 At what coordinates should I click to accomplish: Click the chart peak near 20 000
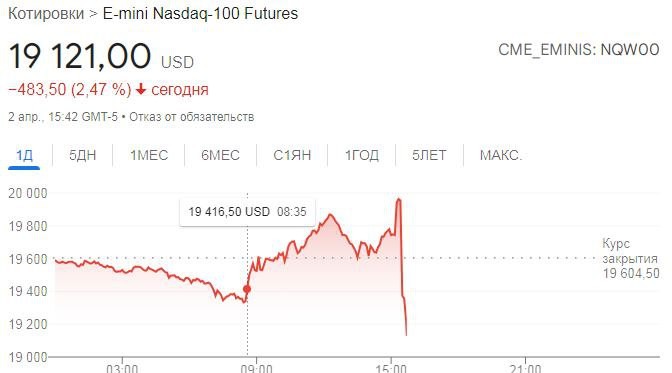pos(399,200)
